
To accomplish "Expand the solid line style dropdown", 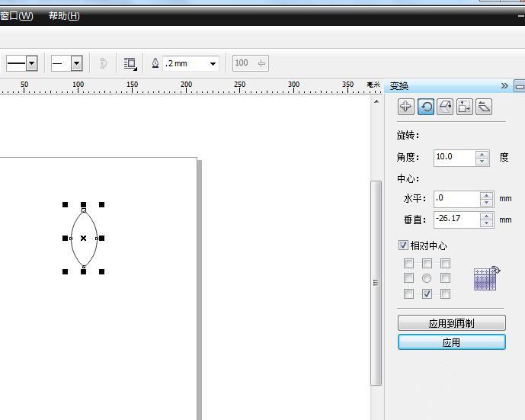I will 31,63.
